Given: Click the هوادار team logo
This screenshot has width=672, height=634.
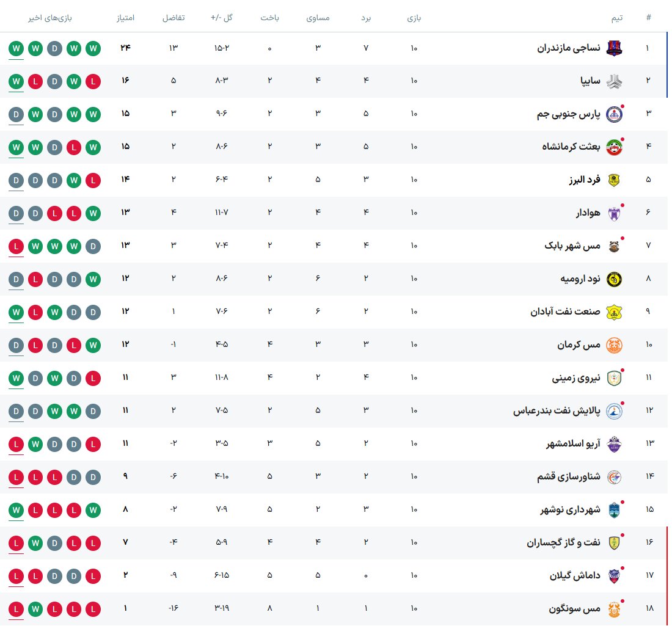Looking at the screenshot, I should click(x=614, y=213).
